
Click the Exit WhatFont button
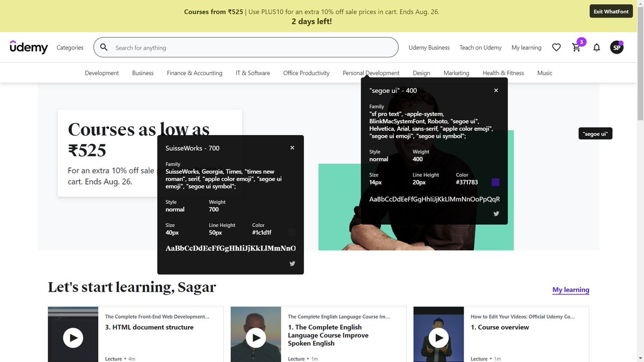(611, 11)
